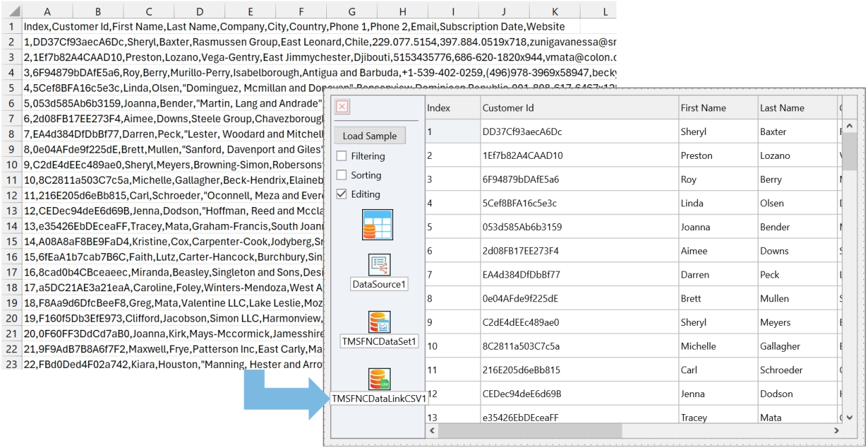Select last name cell Schroeder in grid

(x=798, y=370)
